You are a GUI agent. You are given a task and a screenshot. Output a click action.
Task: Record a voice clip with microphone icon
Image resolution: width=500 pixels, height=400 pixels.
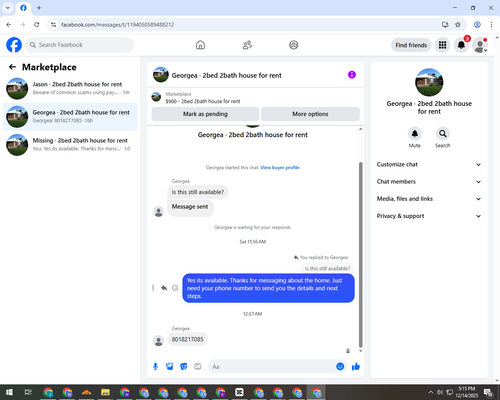coord(155,367)
